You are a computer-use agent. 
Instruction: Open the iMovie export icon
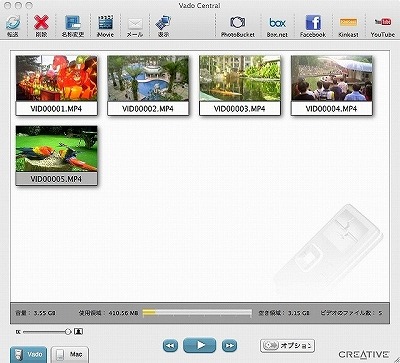(x=105, y=23)
